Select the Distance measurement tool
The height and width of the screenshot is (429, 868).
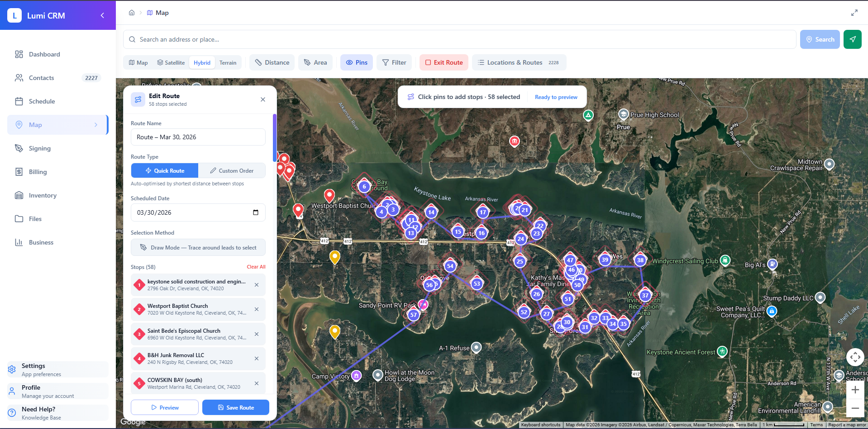click(272, 62)
